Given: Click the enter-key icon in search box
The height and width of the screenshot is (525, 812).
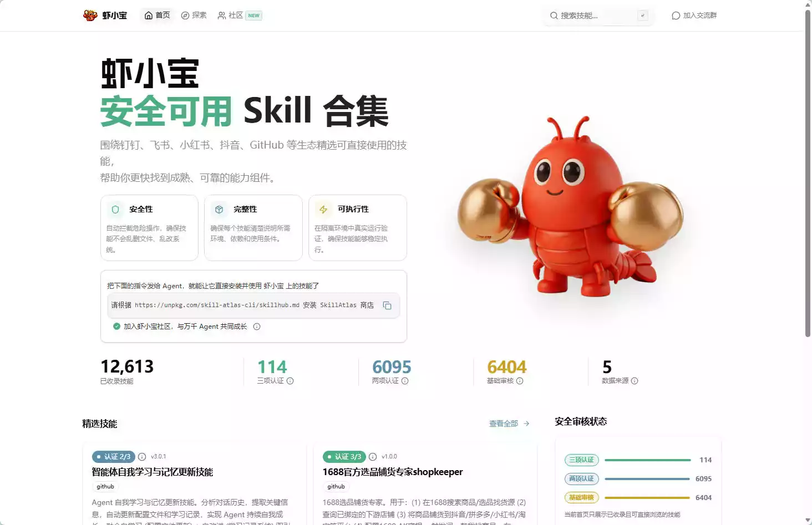Looking at the screenshot, I should click(x=642, y=16).
